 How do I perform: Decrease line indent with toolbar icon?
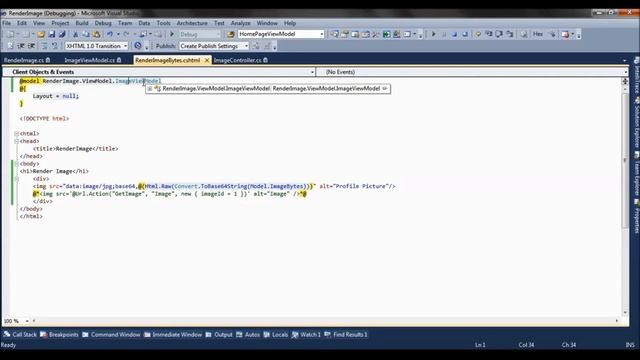(x=21, y=46)
